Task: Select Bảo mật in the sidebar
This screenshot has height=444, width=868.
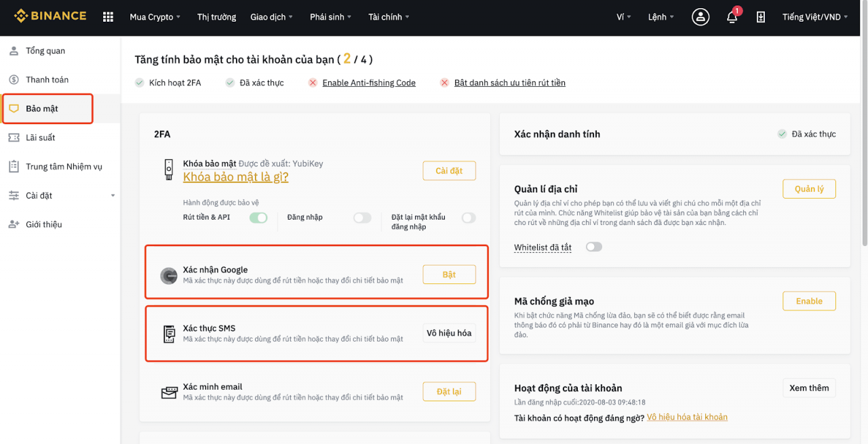Action: pyautogui.click(x=42, y=108)
